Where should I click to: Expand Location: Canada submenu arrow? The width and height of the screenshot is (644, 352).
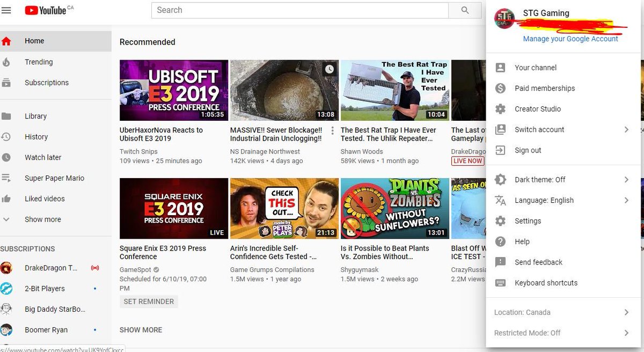626,312
